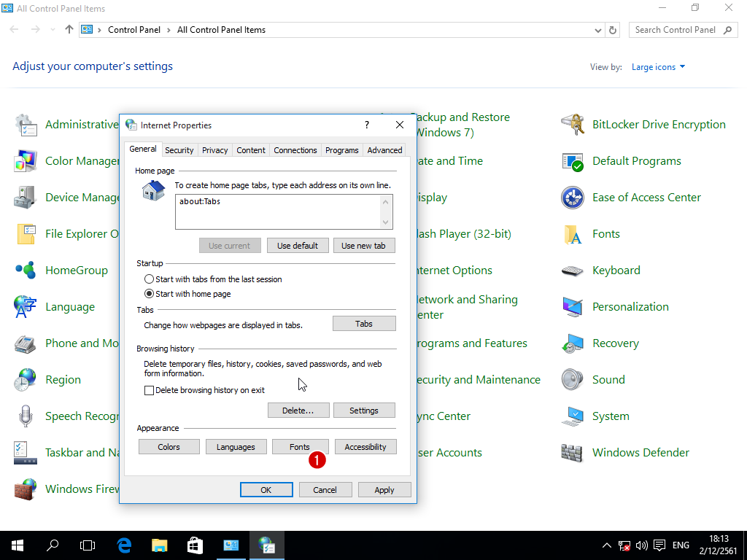747x560 pixels.
Task: Open Keyboard icon in Control Panel
Action: [573, 271]
